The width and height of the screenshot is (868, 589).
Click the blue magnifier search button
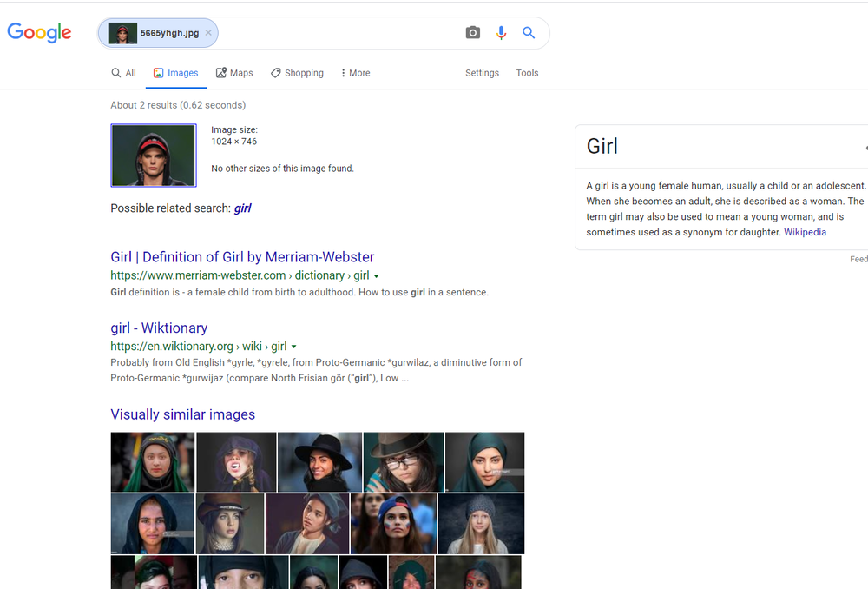[x=529, y=33]
